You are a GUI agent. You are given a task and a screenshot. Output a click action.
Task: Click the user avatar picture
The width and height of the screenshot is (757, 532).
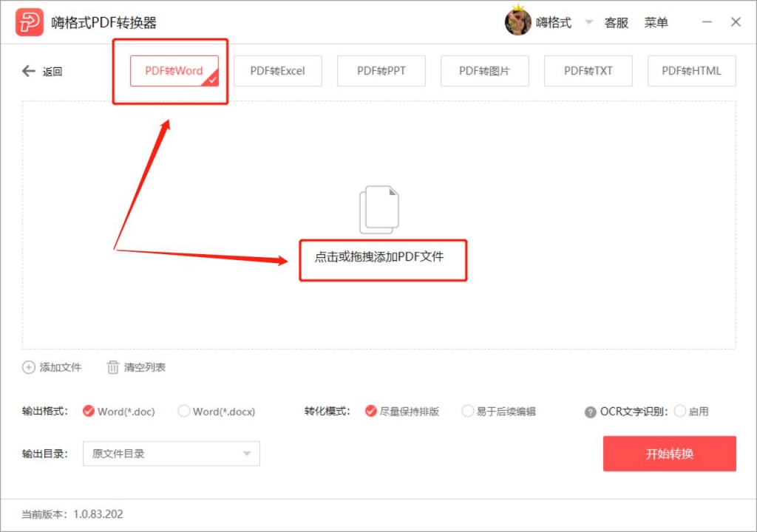[518, 22]
